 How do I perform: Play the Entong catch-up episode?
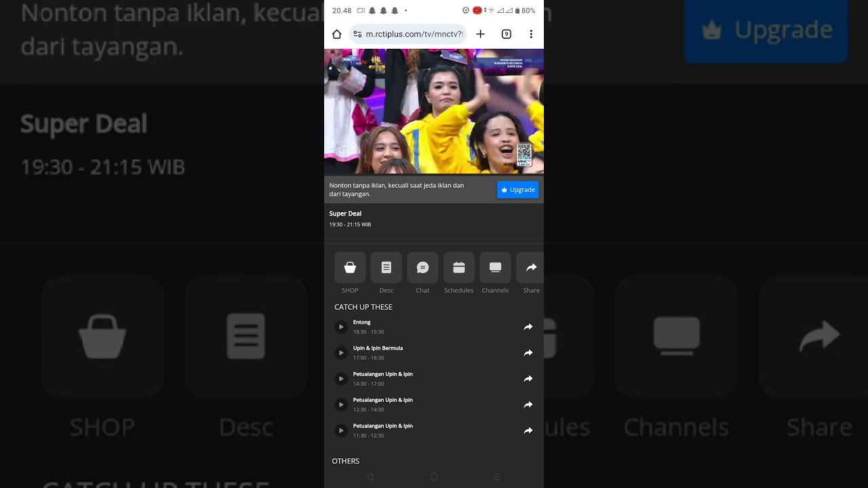[341, 327]
